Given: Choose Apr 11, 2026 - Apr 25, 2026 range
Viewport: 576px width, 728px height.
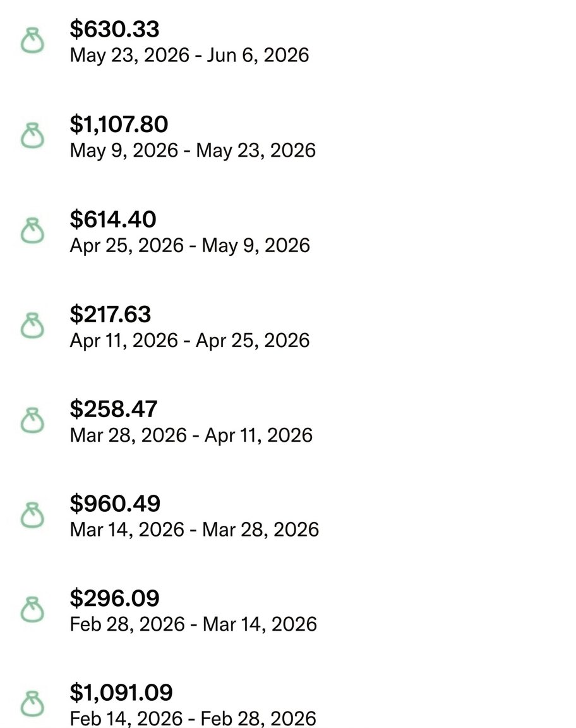Looking at the screenshot, I should pyautogui.click(x=190, y=341).
